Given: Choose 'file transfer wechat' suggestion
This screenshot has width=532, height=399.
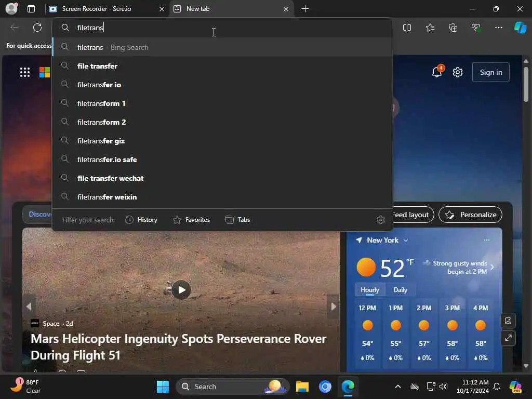Looking at the screenshot, I should (222, 178).
